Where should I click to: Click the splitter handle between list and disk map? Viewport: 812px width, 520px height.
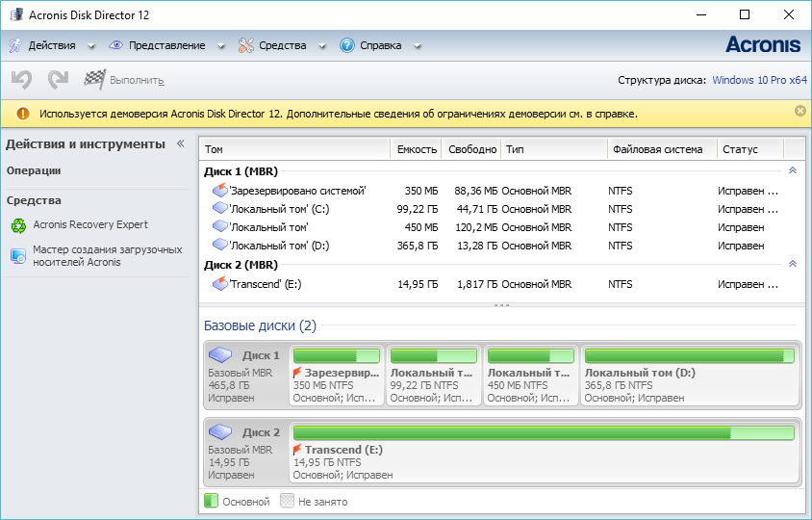pos(502,305)
